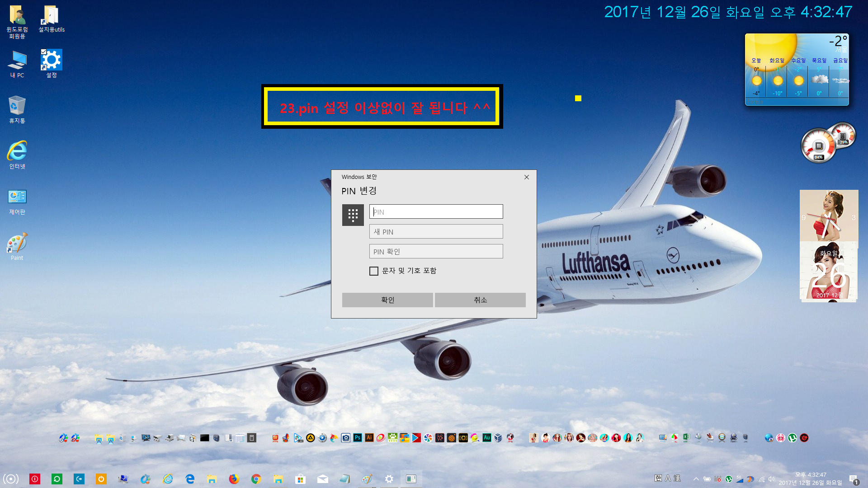Open Chrome from the taskbar
The height and width of the screenshot is (488, 868).
coord(256,479)
